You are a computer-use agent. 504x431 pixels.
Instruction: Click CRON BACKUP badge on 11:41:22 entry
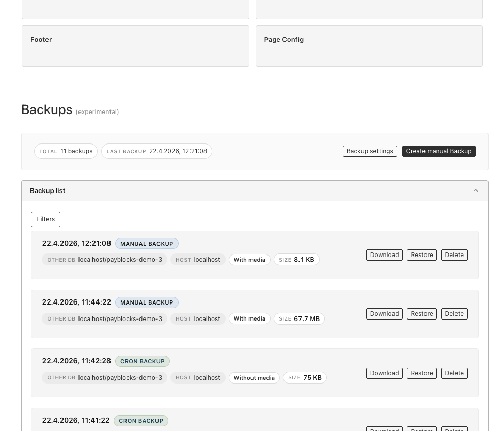pos(141,421)
